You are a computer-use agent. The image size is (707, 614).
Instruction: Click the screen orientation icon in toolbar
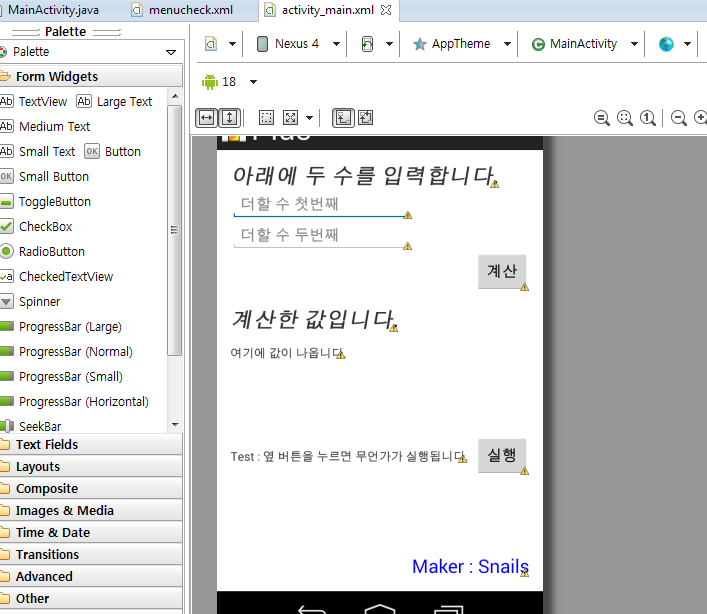[x=368, y=44]
